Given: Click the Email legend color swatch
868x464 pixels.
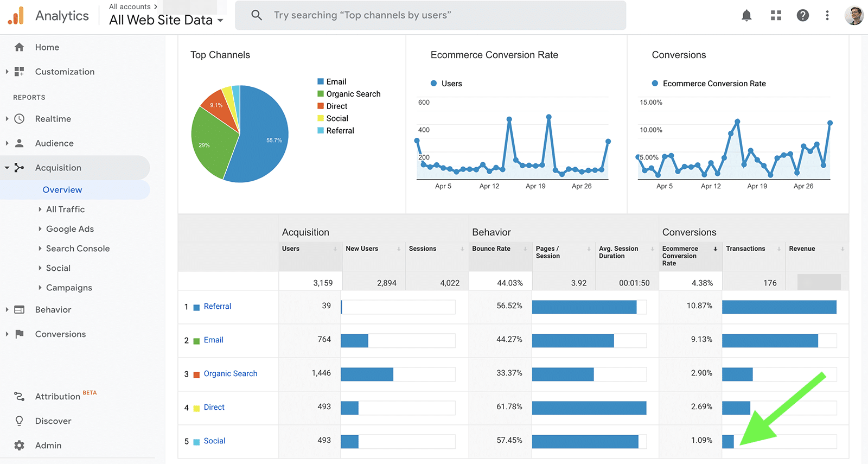Looking at the screenshot, I should point(321,81).
